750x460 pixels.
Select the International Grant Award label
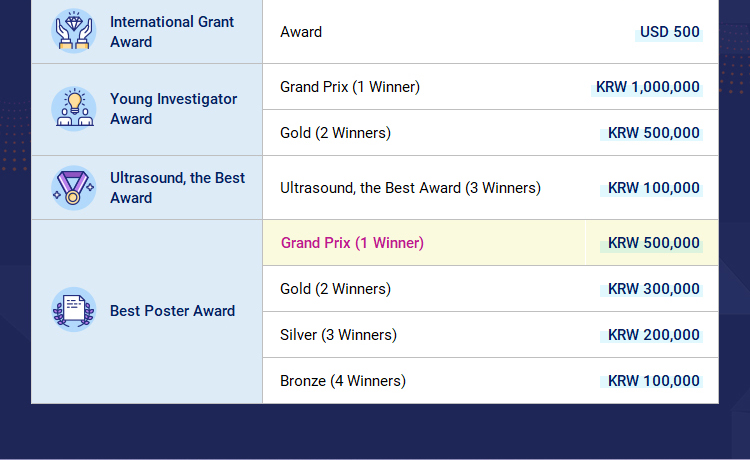172,32
